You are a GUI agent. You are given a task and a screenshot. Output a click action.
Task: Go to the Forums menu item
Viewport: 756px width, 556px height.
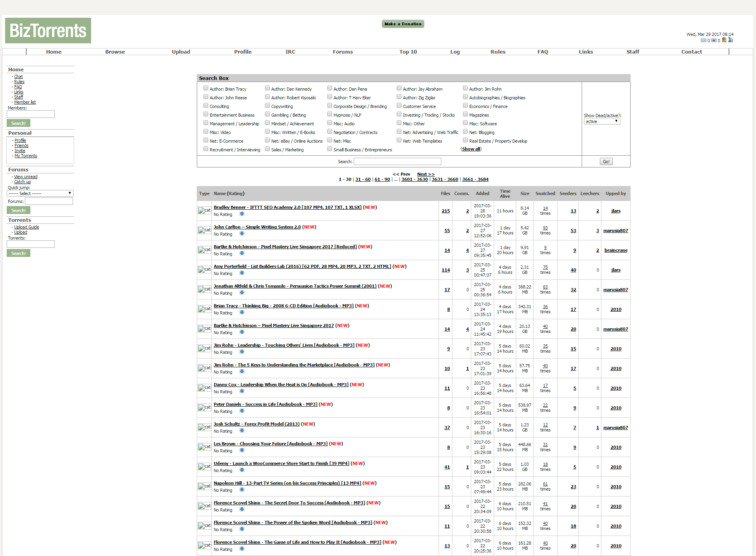[343, 52]
